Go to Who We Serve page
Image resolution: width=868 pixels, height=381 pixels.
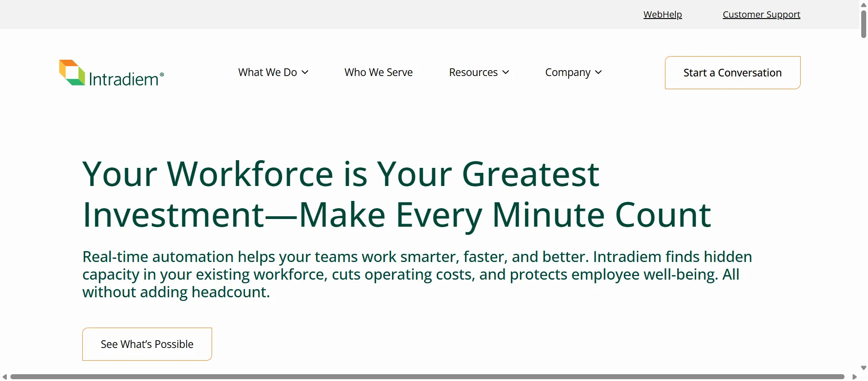coord(378,72)
